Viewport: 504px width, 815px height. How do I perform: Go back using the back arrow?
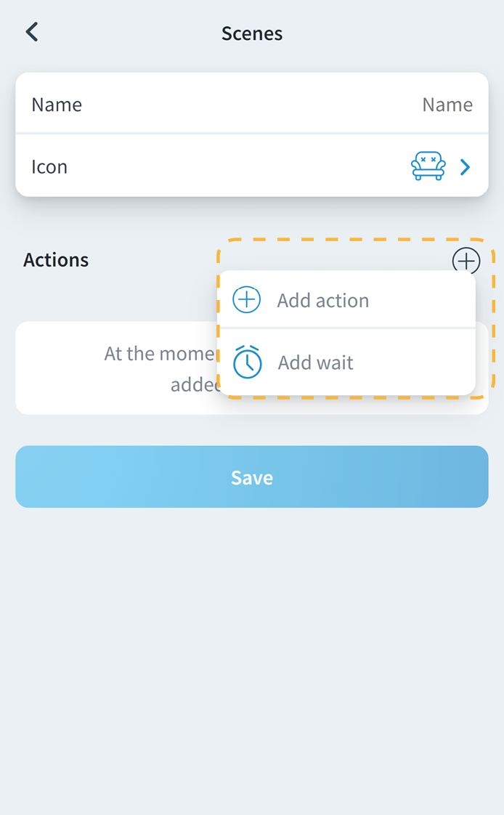point(32,33)
